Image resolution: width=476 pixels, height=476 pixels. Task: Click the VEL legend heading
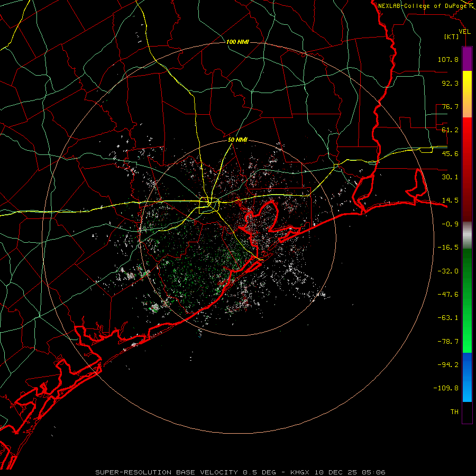(465, 32)
